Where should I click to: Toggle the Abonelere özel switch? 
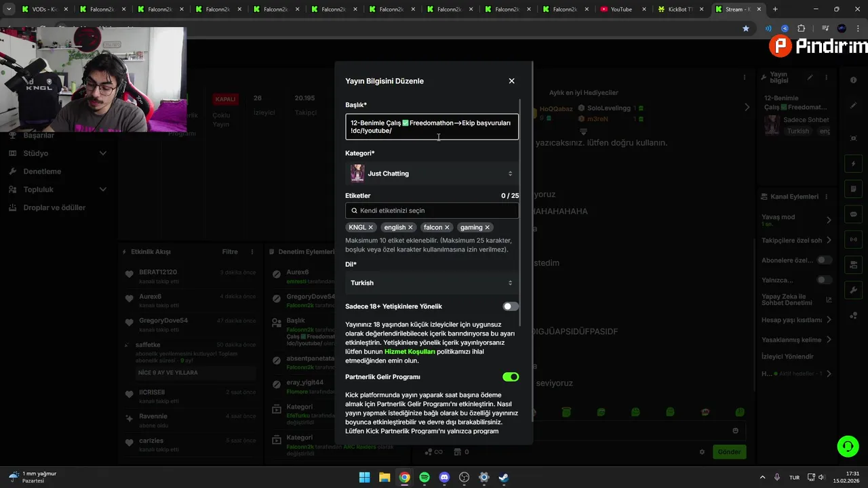[824, 260]
